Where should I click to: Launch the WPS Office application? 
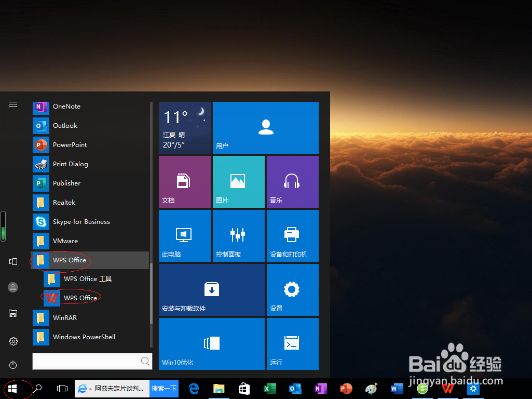point(96,298)
